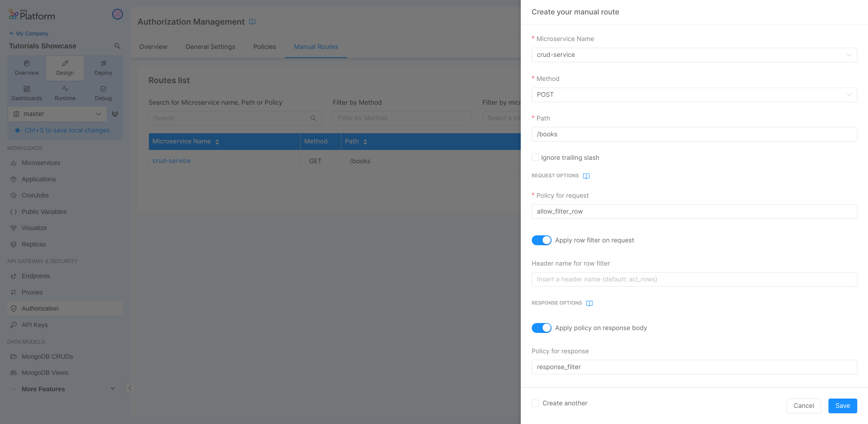Select the Runtime icon
This screenshot has height=424, width=868.
pos(65,93)
